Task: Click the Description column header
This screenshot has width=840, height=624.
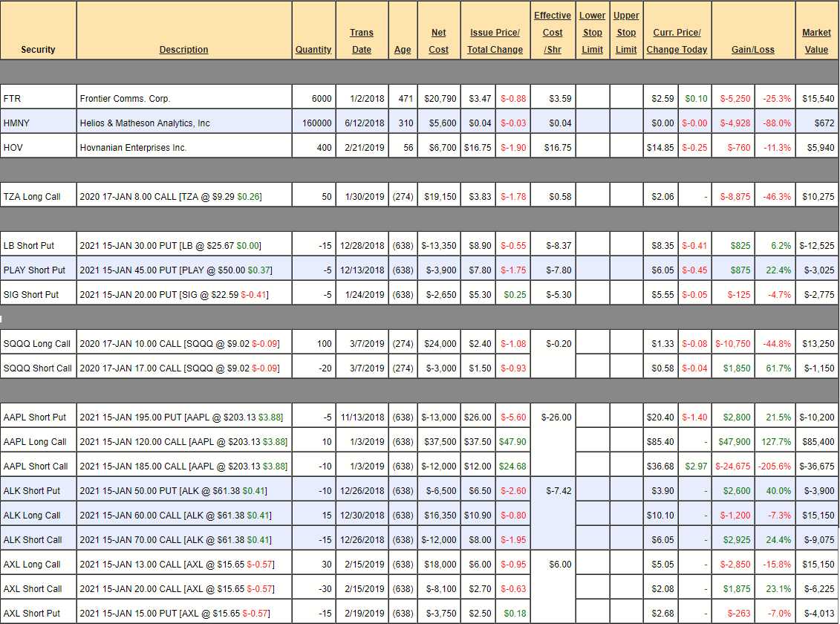Action: 183,50
